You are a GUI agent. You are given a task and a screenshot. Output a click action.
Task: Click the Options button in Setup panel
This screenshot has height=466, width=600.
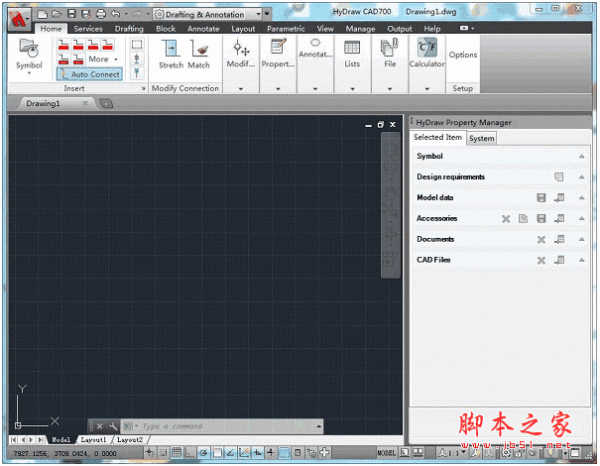(x=463, y=55)
